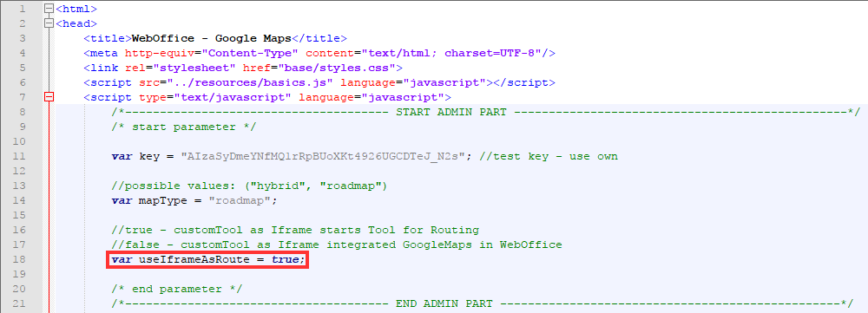Screen dimensions: 868x313
Task: Click the start parameter comment
Action: 184,127
